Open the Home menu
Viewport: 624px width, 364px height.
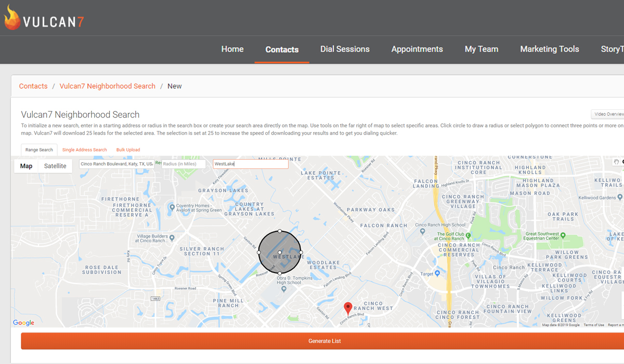[x=232, y=49]
